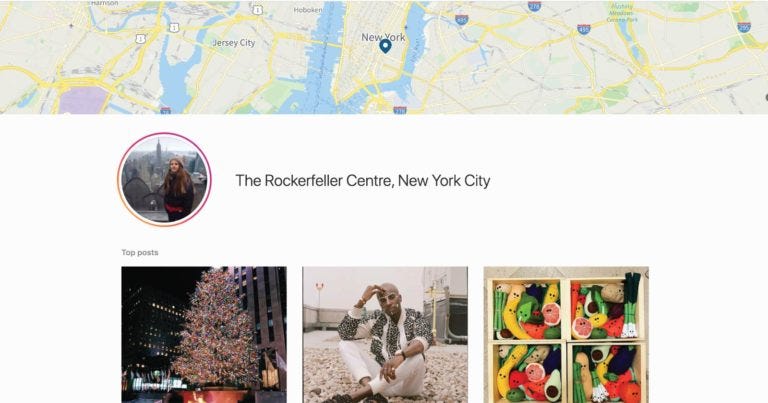Open the story ring profile picture
The width and height of the screenshot is (768, 403).
[165, 179]
